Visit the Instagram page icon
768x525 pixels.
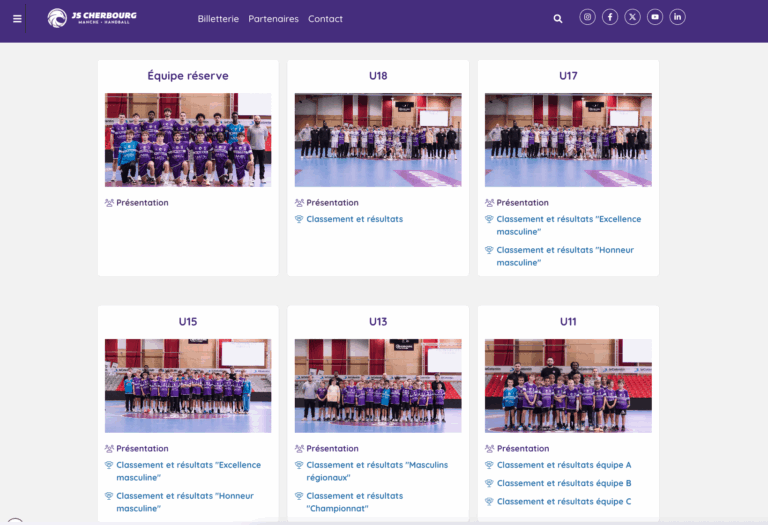tap(587, 17)
